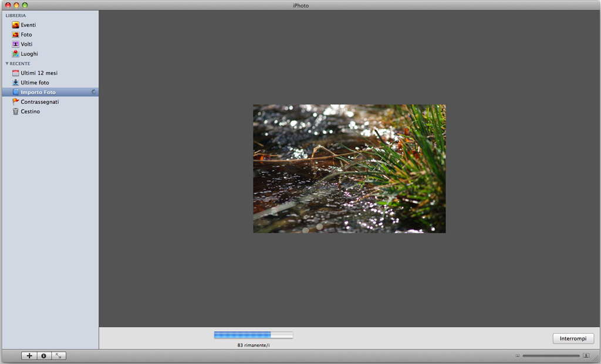This screenshot has height=364, width=601.
Task: Click the thumbnail size slider
Action: [551, 356]
